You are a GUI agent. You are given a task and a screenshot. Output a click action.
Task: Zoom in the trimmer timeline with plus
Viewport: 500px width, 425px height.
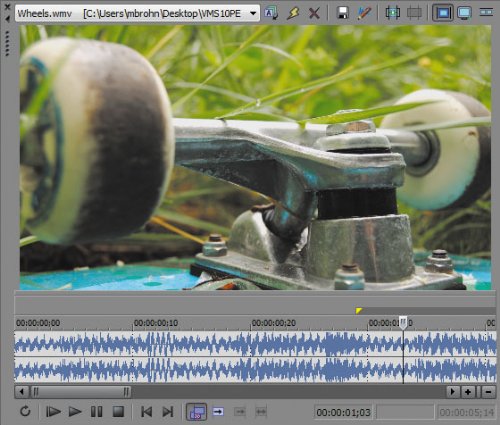coord(468,392)
